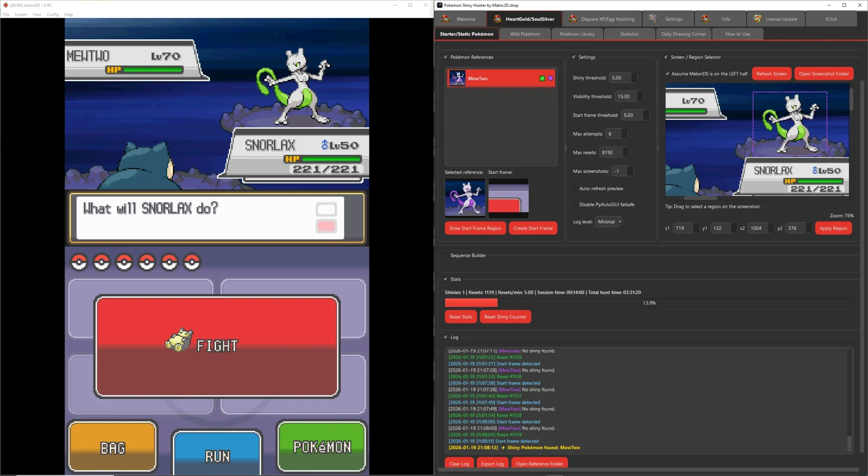Click Draw Start Frame Region button

[x=475, y=228]
